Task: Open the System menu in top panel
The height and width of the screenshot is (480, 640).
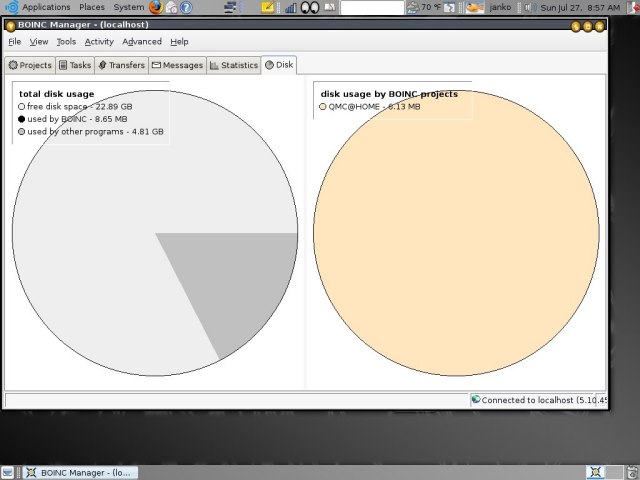Action: (129, 7)
